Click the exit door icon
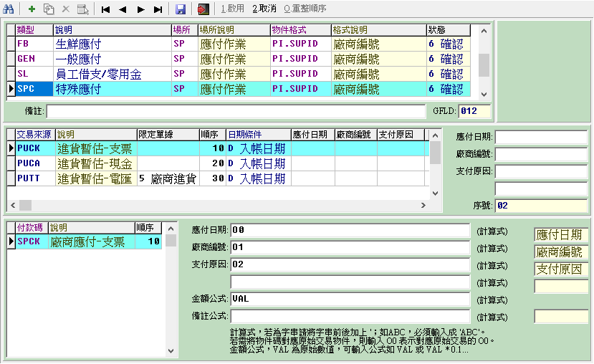Screen dimensions: 594x364 [203, 9]
